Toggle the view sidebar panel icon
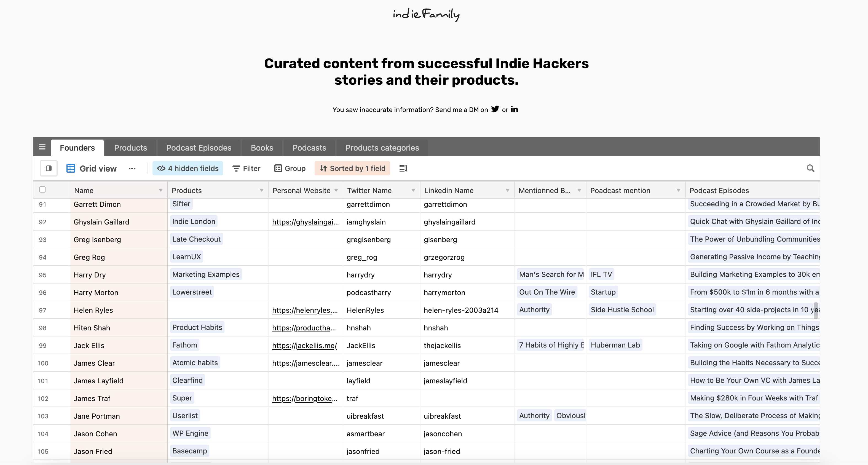868x465 pixels. click(49, 168)
